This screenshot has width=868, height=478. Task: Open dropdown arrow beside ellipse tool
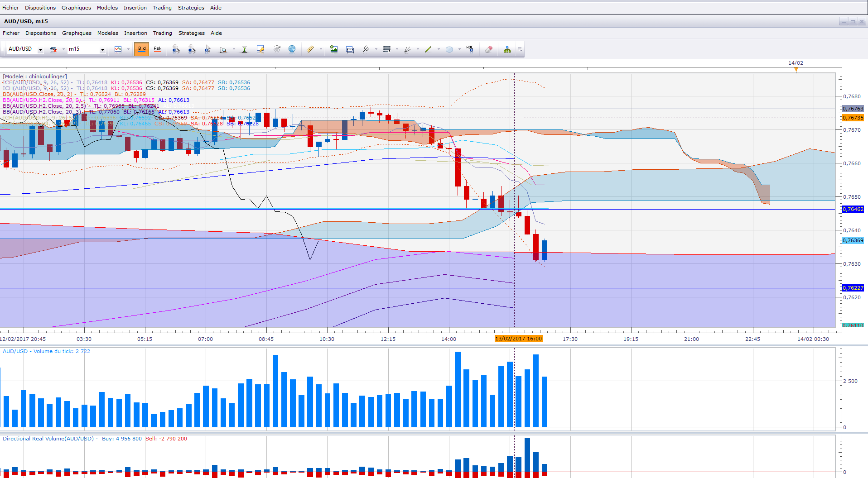(x=459, y=49)
